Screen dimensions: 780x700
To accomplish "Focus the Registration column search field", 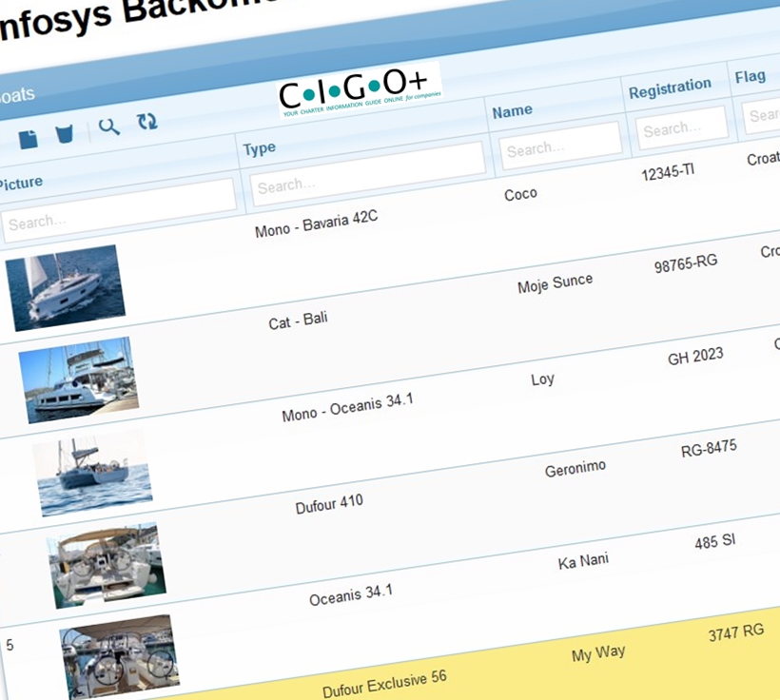I will [x=681, y=123].
